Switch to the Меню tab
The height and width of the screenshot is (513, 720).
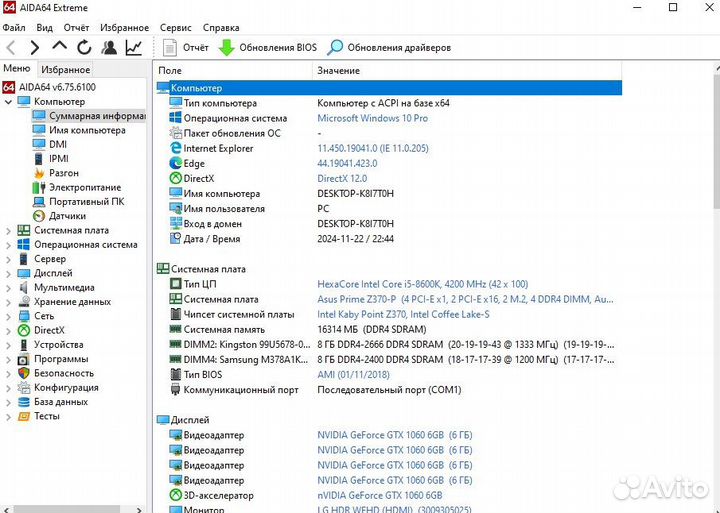(x=17, y=68)
